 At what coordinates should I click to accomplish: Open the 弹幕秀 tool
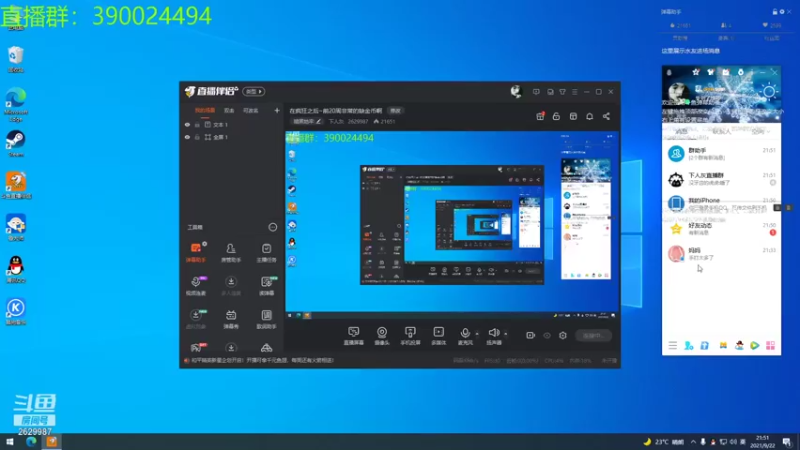pyautogui.click(x=231, y=319)
